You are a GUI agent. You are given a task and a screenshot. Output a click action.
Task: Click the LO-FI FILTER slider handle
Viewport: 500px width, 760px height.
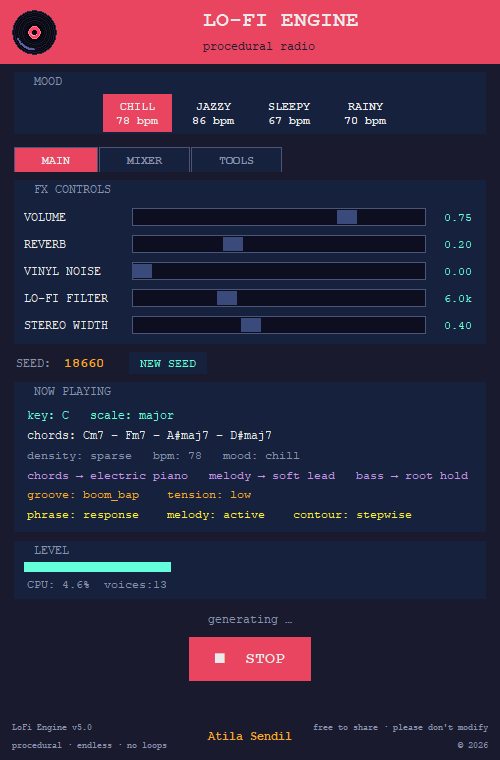227,298
